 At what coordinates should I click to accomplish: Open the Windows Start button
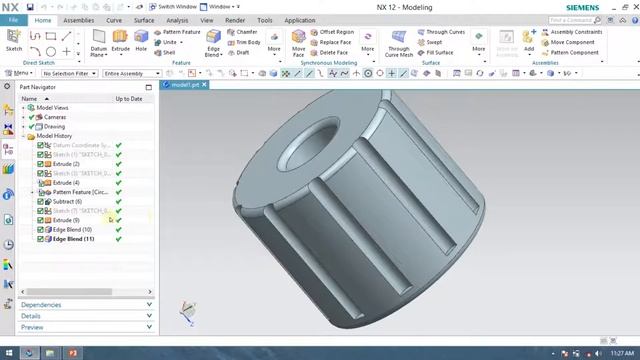coord(9,353)
